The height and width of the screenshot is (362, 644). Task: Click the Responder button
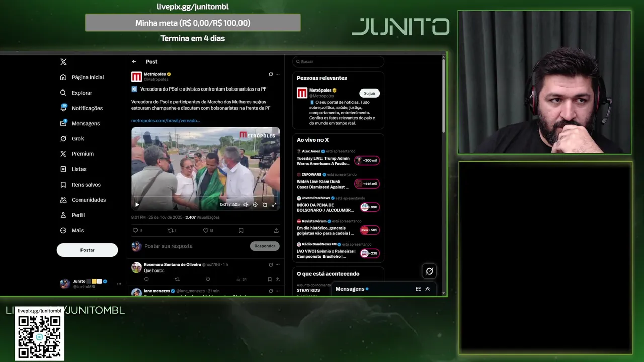tap(265, 246)
